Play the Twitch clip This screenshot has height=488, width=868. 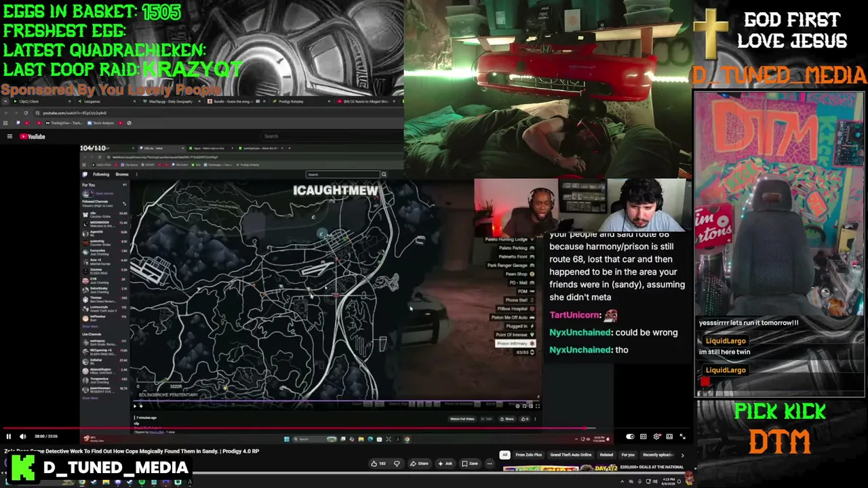(x=135, y=406)
